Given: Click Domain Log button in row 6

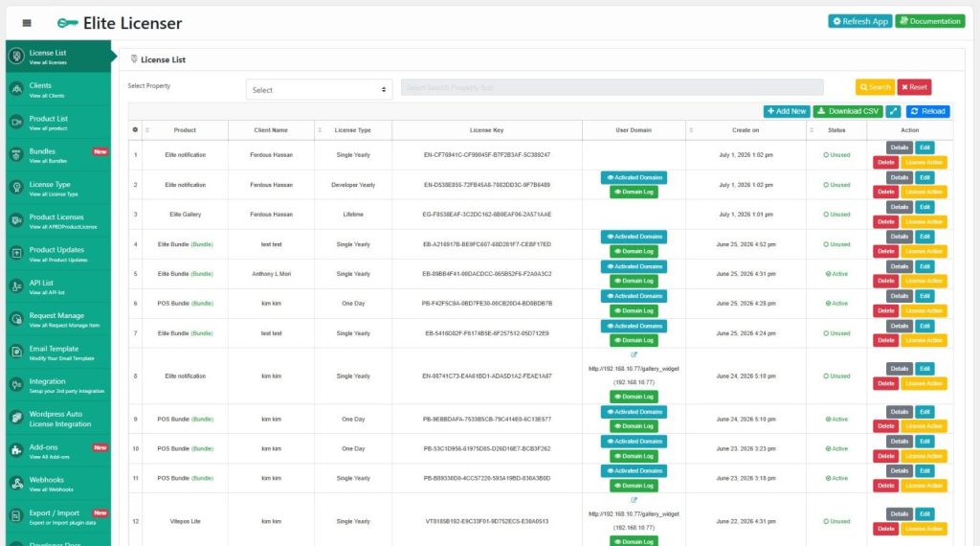Looking at the screenshot, I should click(x=634, y=311).
